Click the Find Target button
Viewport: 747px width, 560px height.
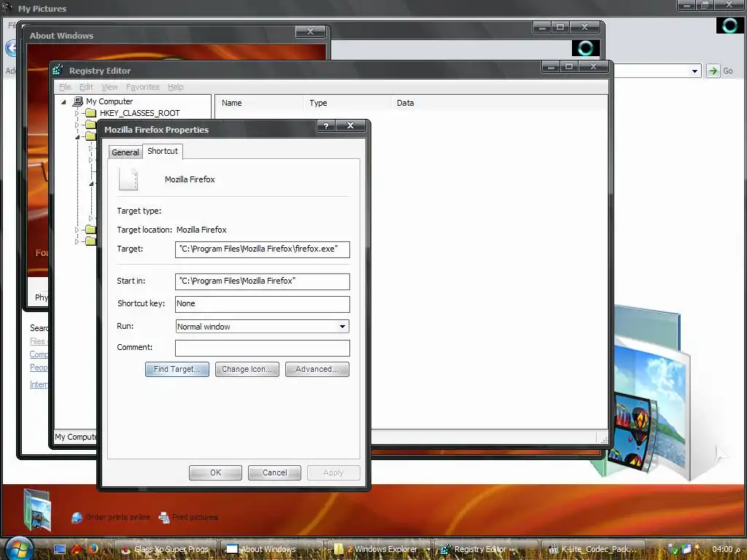pyautogui.click(x=177, y=369)
